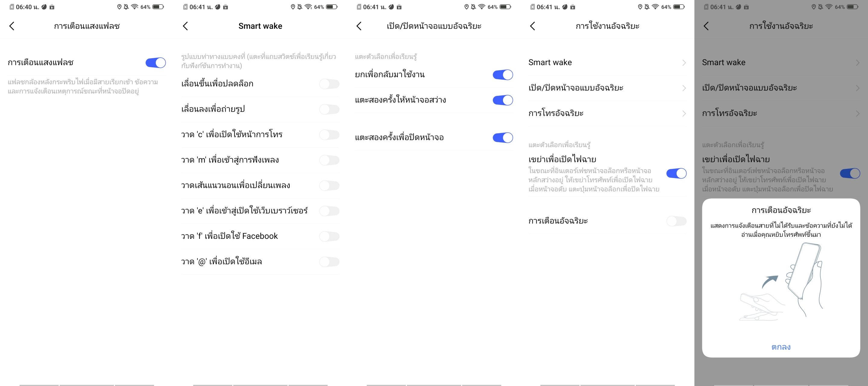
Task: Expand เปิด/ปิดหน้าจอแบบอัจฉริยะ row chevron
Action: 684,88
